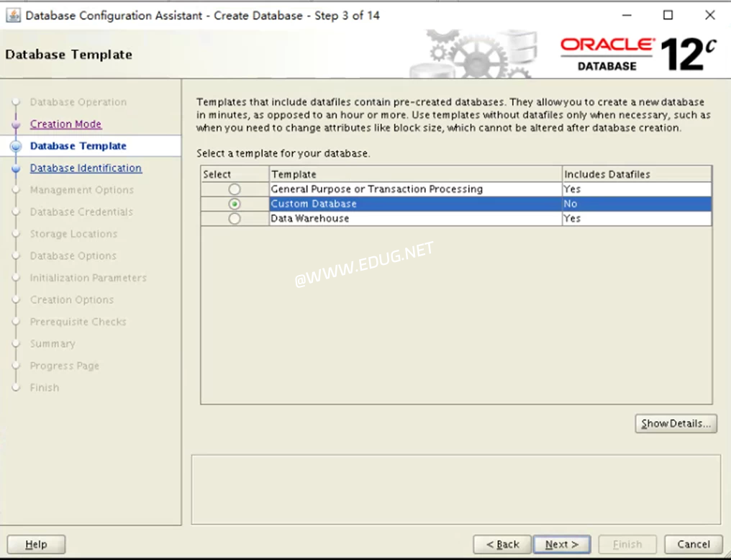
Task: Click the Custom Database template name
Action: click(x=314, y=204)
